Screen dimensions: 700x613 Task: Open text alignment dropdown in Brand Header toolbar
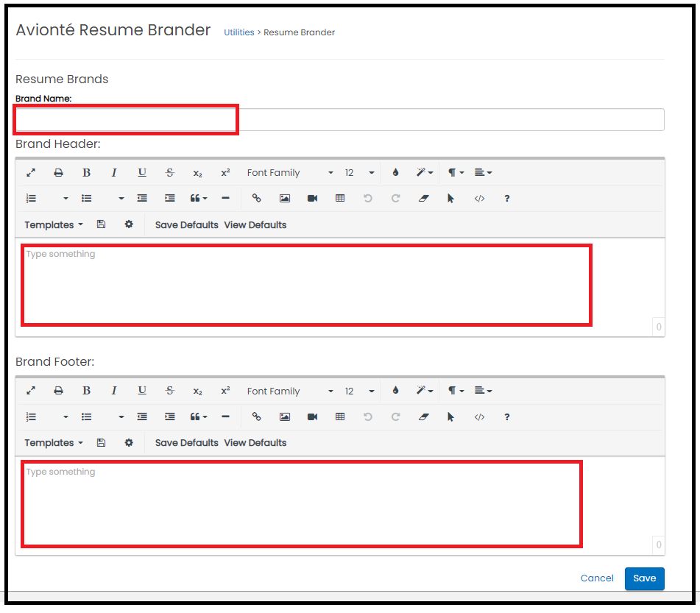(x=483, y=172)
